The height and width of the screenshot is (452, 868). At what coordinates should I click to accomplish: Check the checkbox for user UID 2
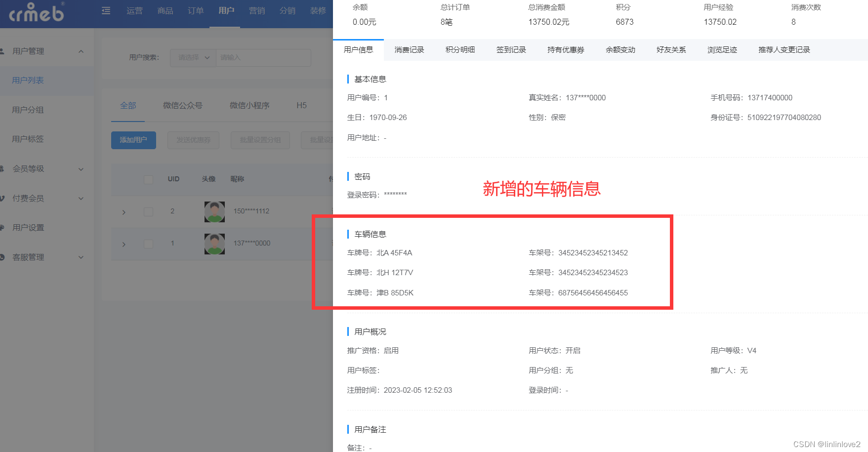pyautogui.click(x=148, y=211)
